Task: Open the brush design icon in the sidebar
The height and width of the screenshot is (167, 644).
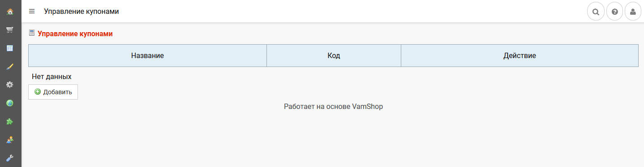Action: 10,67
